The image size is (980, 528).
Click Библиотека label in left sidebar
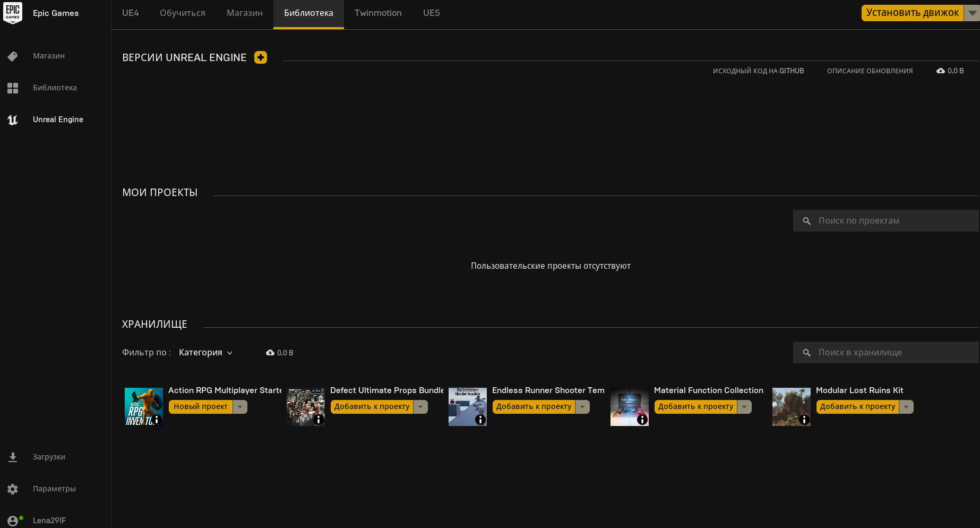(x=55, y=88)
